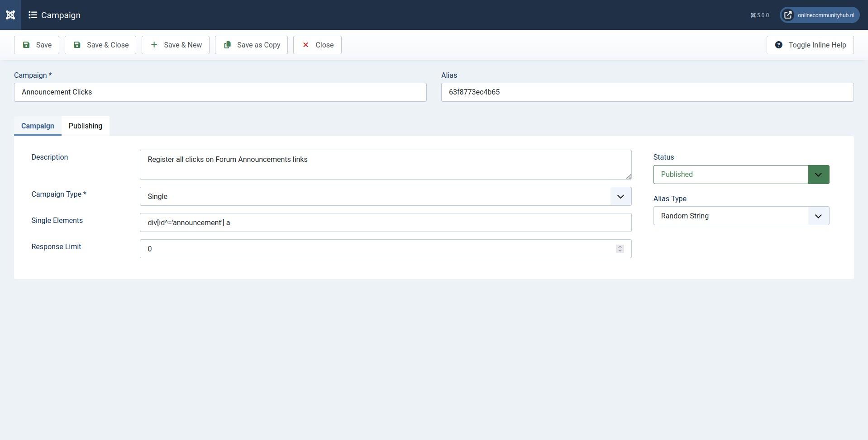Click the red Close button
Viewport: 868px width, 440px height.
(317, 45)
